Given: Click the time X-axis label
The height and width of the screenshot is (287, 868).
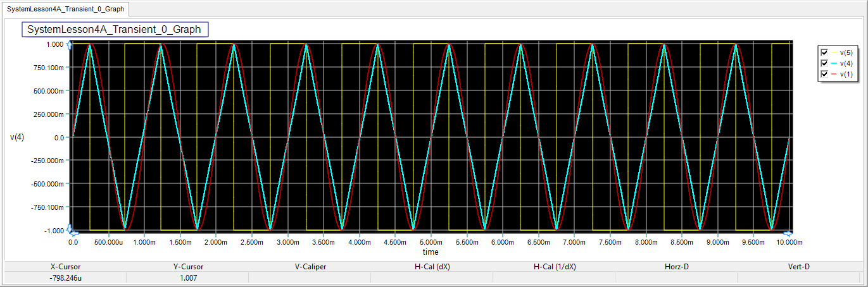Looking at the screenshot, I should (431, 252).
